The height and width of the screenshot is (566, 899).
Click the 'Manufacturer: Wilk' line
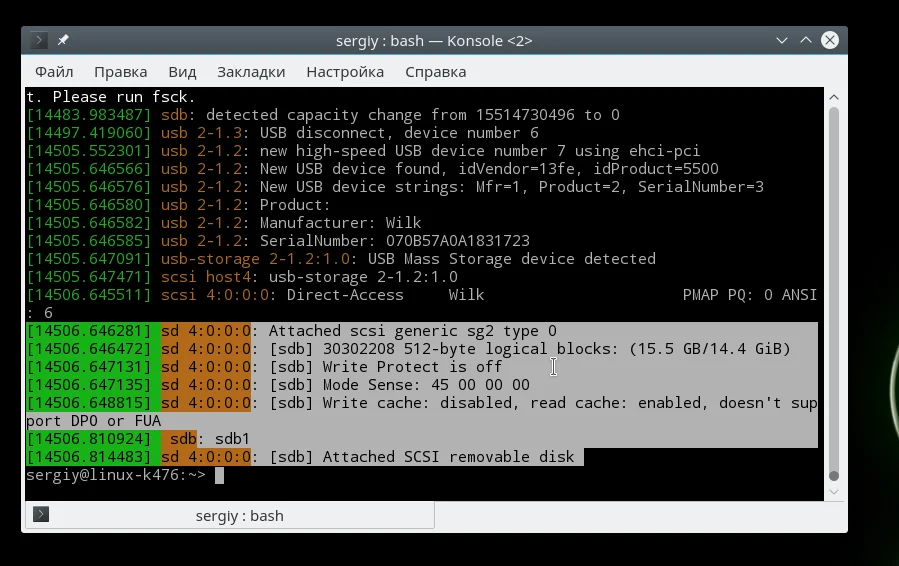[224, 223]
